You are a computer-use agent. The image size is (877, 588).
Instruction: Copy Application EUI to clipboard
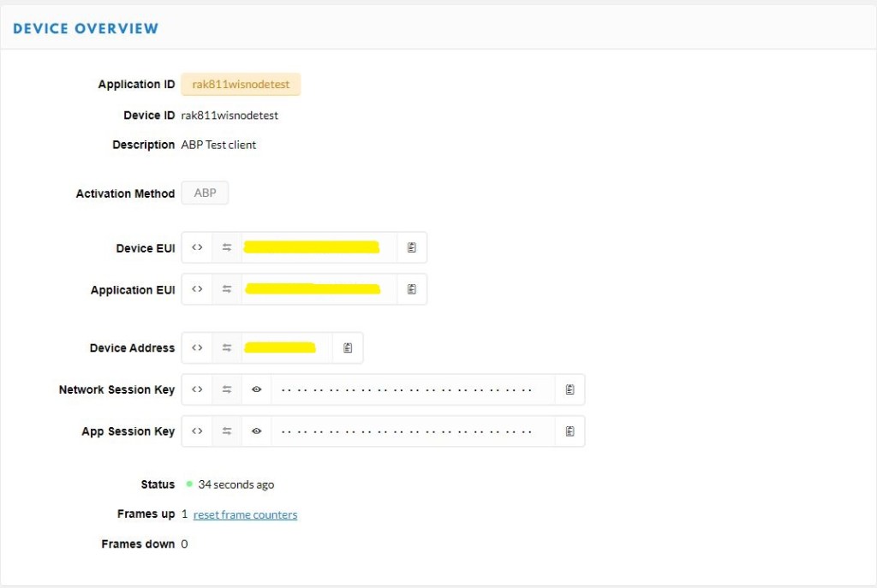point(412,289)
